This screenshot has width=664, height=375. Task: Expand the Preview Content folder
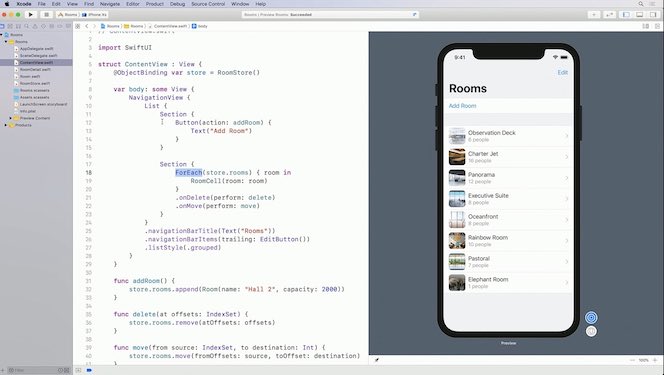[11, 118]
